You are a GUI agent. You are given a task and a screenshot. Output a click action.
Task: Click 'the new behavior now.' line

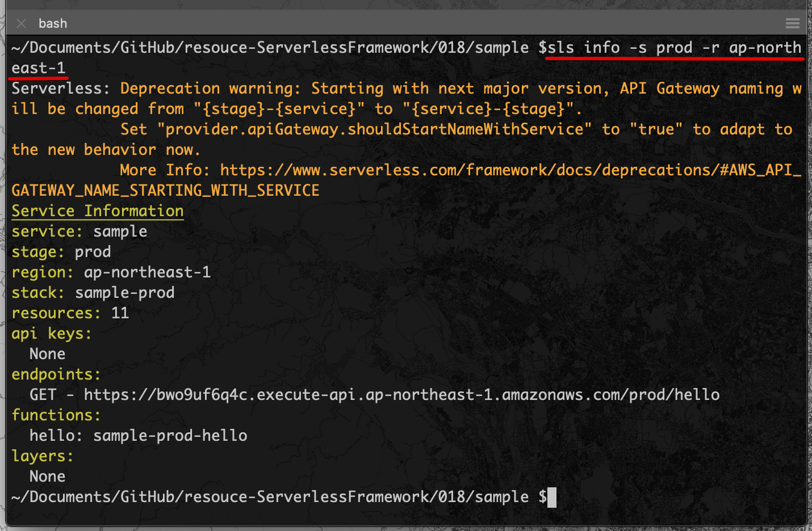(106, 150)
